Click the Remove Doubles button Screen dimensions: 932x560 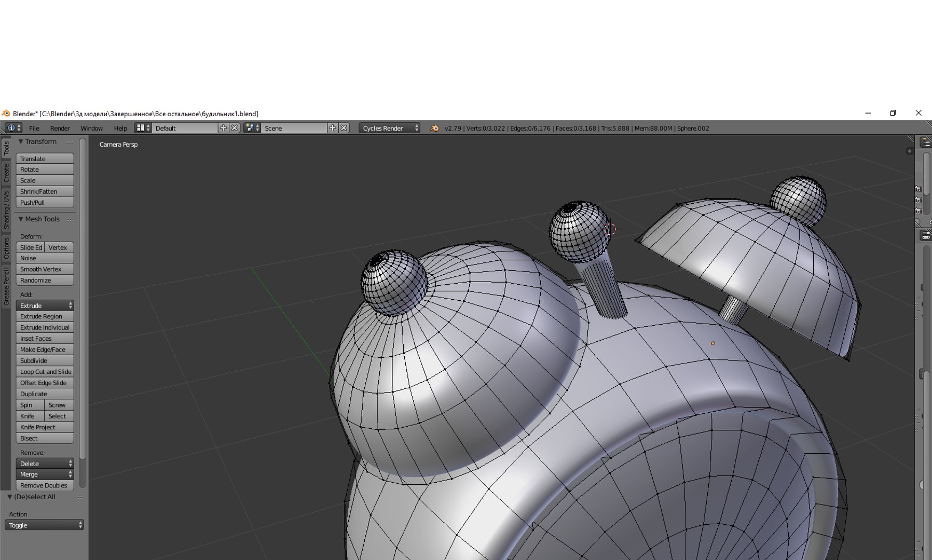[45, 486]
